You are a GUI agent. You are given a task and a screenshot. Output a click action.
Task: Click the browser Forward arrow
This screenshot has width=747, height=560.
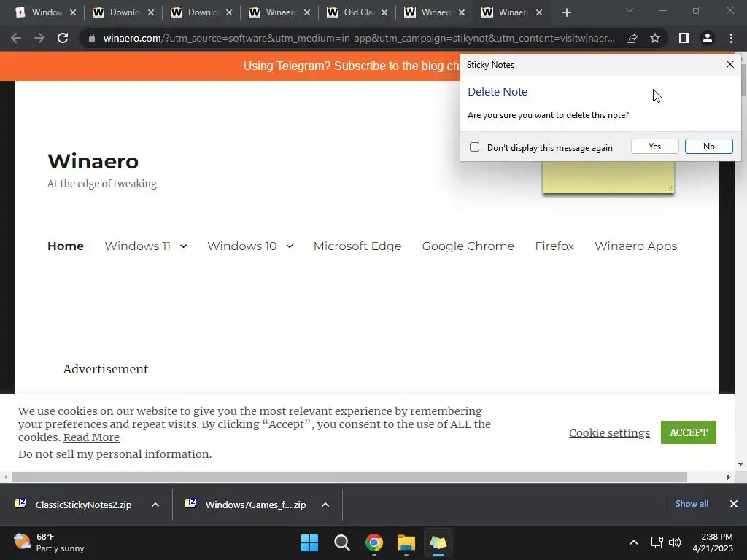[39, 38]
